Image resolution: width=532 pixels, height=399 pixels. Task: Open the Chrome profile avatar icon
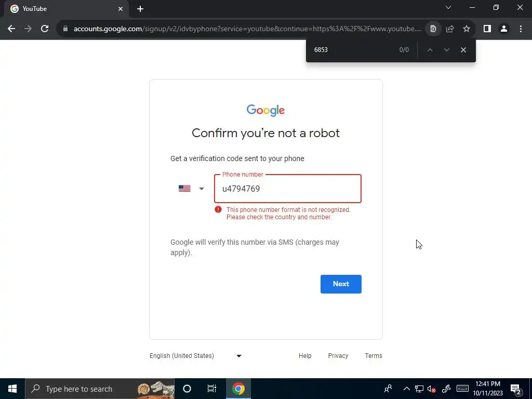[504, 29]
